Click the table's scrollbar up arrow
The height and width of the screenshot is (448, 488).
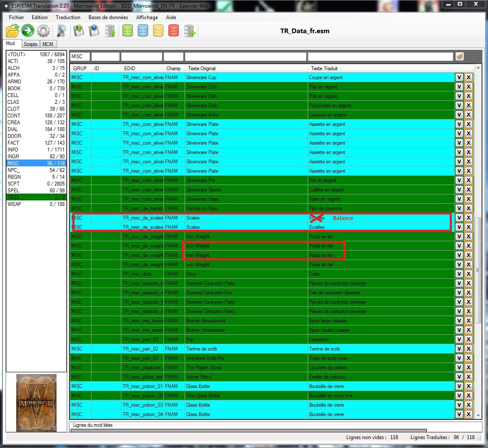coord(478,68)
